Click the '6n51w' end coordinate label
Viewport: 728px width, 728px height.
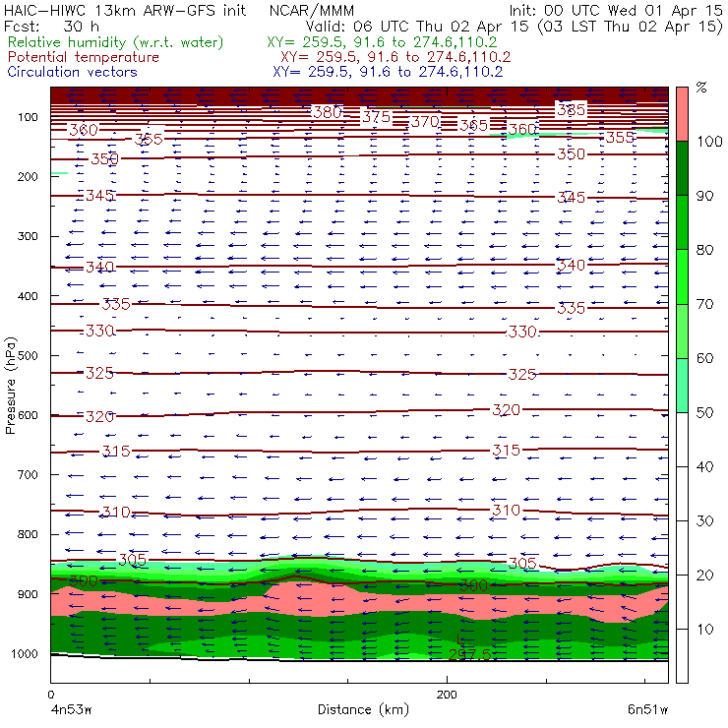[x=648, y=709]
